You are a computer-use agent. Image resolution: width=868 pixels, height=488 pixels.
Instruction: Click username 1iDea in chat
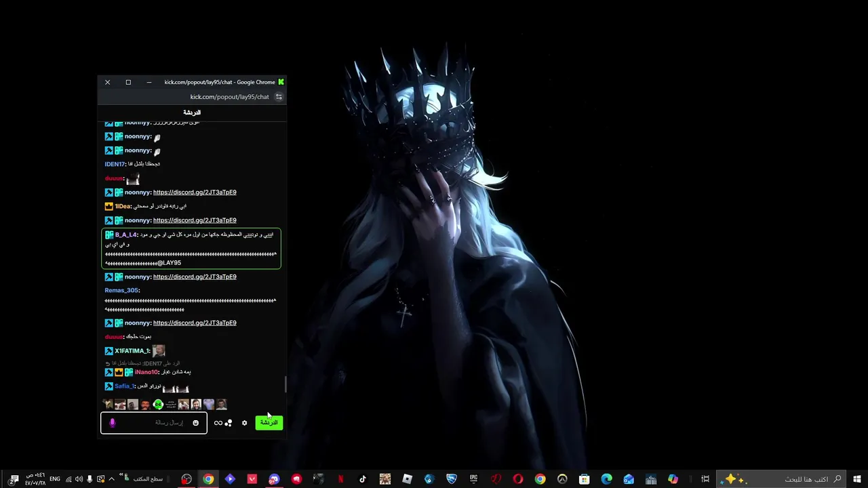click(122, 206)
